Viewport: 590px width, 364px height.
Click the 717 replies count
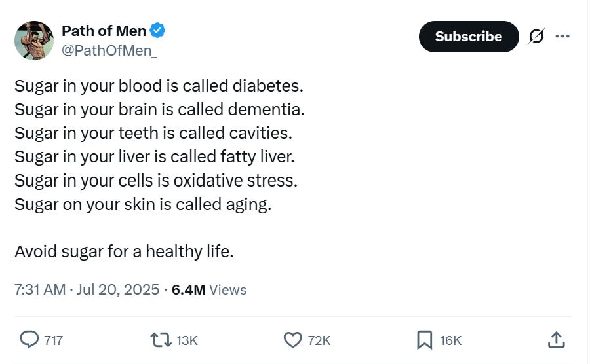54,340
